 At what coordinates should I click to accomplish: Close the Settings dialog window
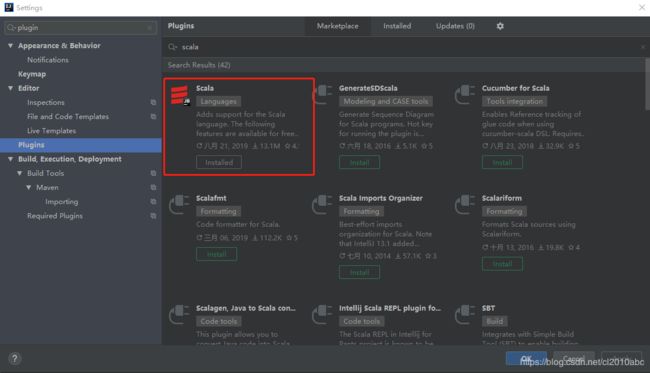[x=642, y=7]
